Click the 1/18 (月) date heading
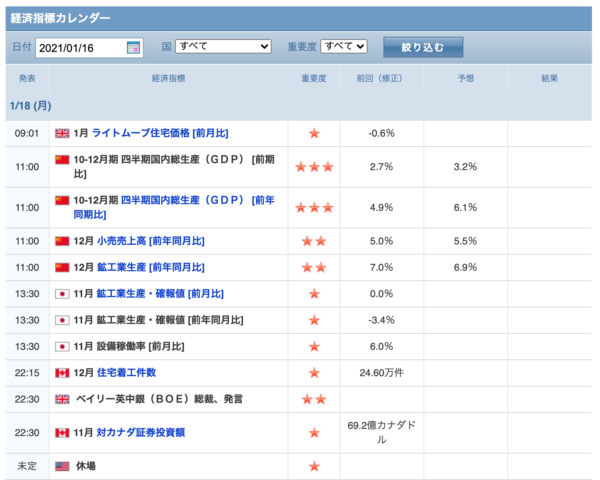The height and width of the screenshot is (480, 600). coord(31,106)
